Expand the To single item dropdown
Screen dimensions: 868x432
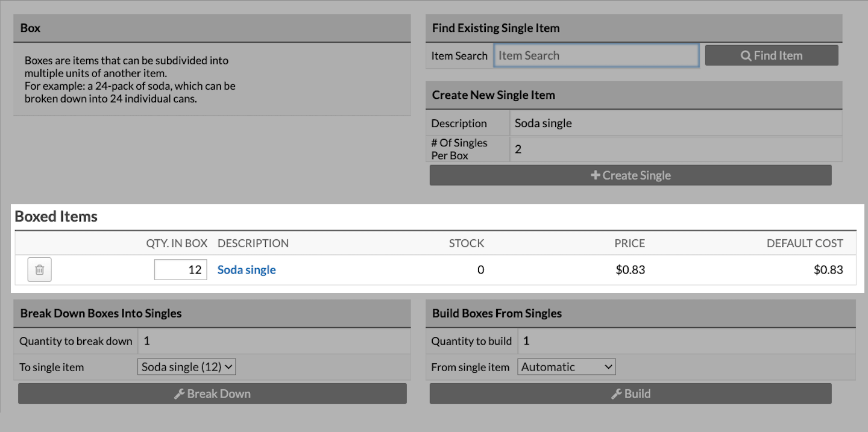click(x=186, y=367)
